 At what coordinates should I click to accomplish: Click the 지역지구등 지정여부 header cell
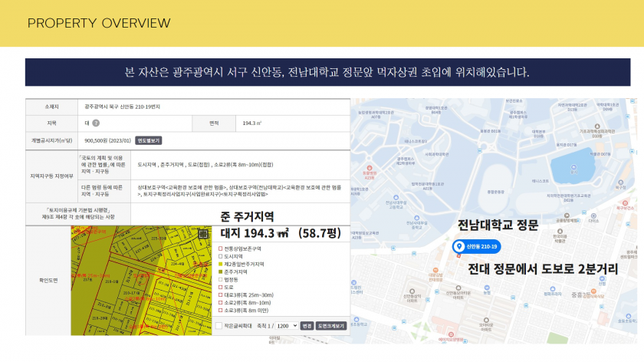52,176
